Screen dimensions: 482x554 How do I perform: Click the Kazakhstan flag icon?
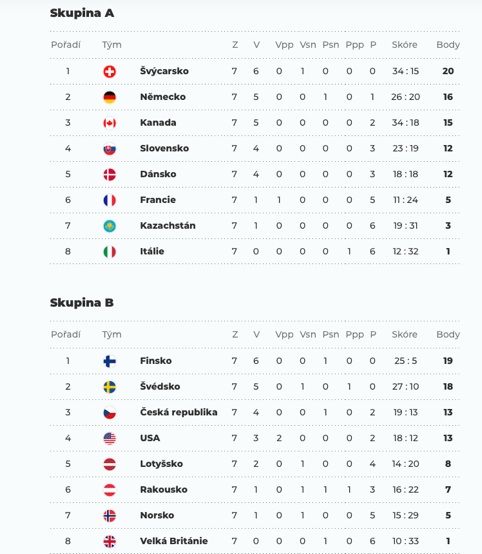[x=110, y=226]
